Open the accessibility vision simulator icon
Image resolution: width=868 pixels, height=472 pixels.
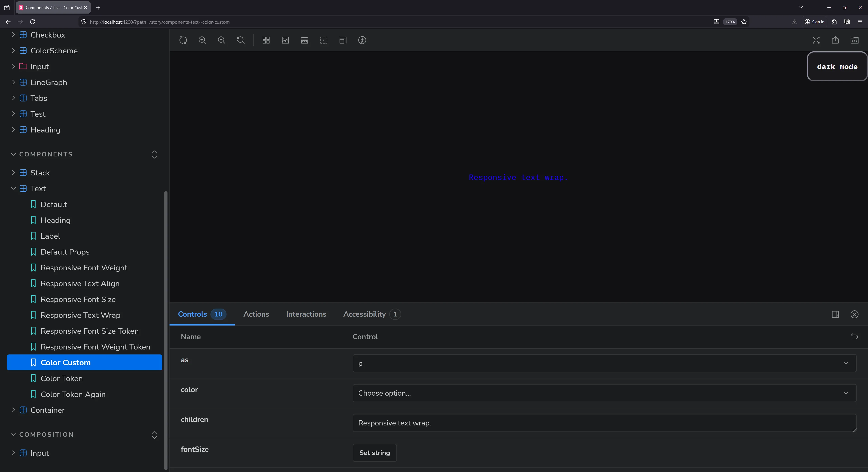point(362,40)
